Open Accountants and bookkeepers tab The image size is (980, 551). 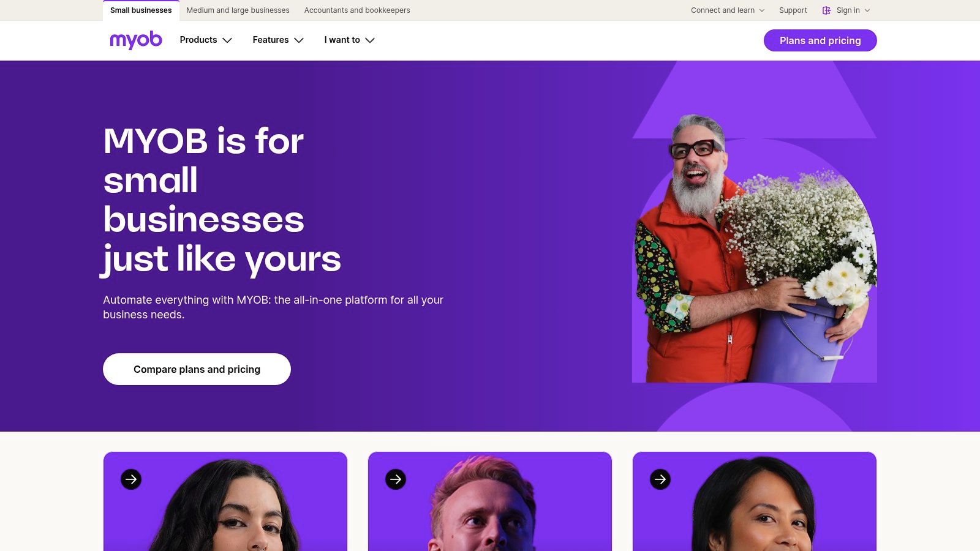[x=357, y=10]
